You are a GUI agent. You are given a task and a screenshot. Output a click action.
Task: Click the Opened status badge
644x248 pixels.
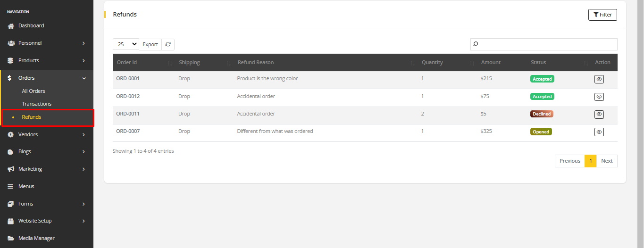click(x=541, y=132)
